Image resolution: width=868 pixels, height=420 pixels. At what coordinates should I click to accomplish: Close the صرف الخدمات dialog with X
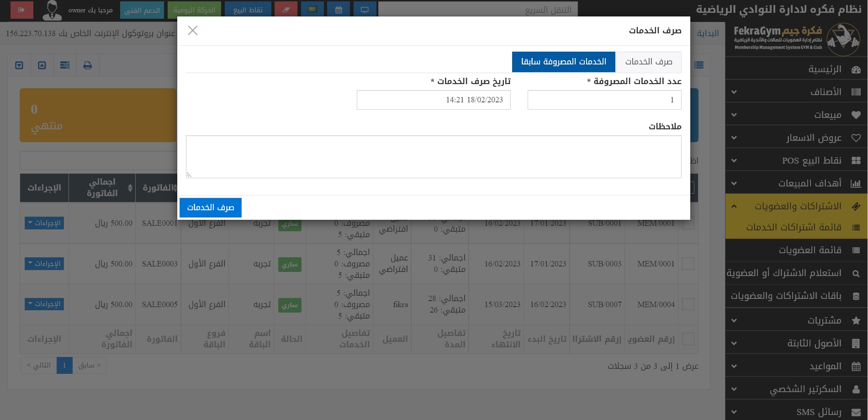[193, 31]
